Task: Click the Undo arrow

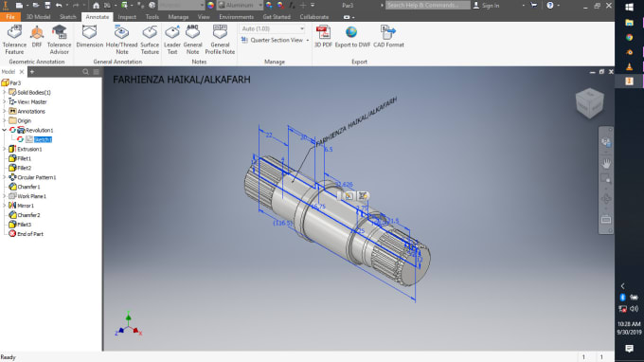Action: tap(59, 6)
